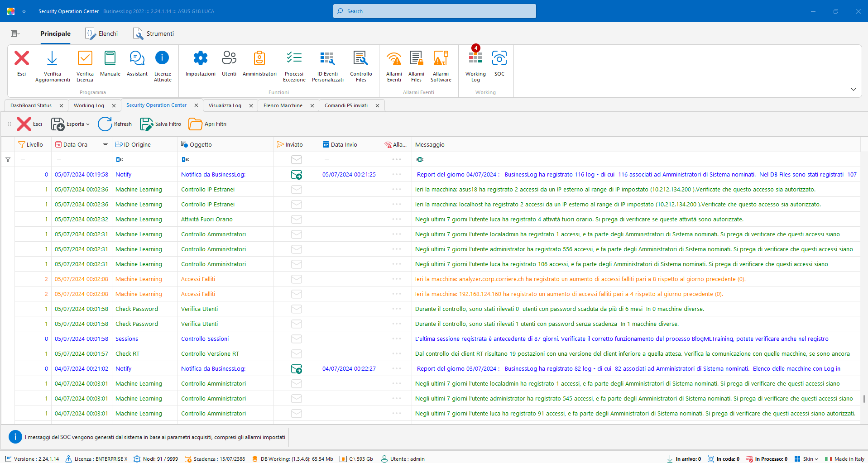Sort by ID Origine column header
The width and height of the screenshot is (868, 463).
145,144
